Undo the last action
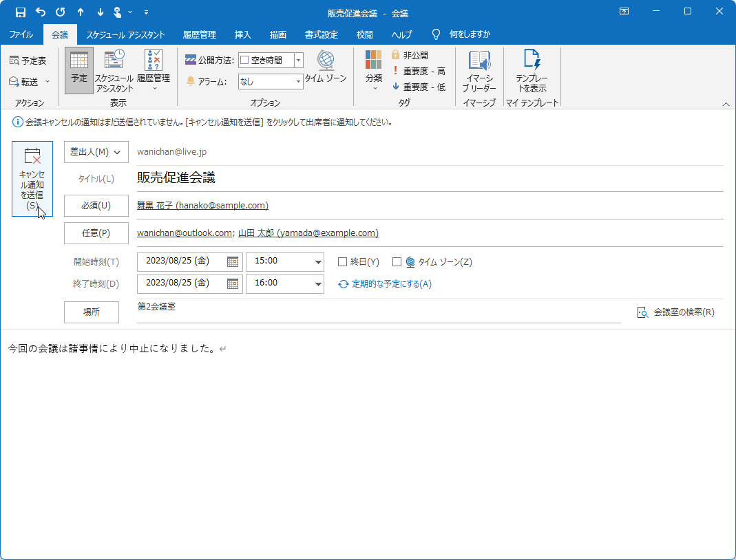 (x=41, y=12)
